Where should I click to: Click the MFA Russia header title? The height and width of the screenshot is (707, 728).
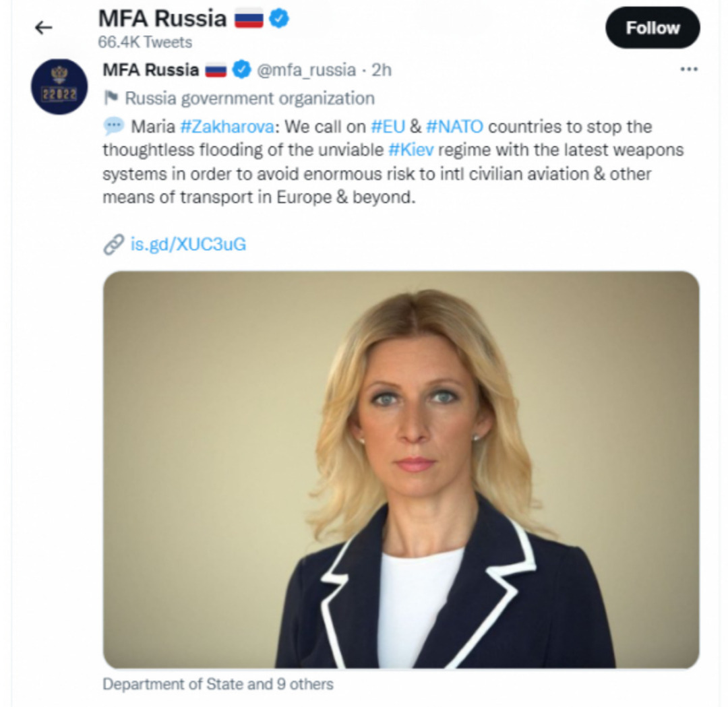[x=162, y=19]
